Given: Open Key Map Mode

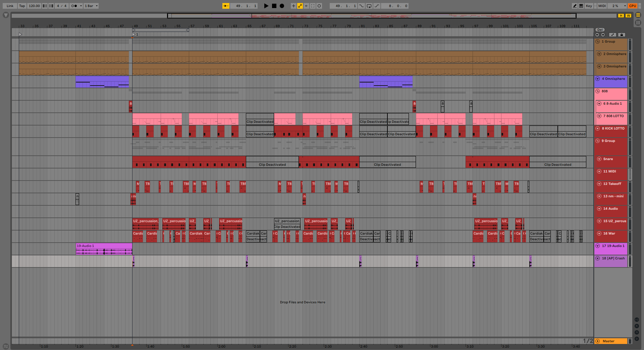Looking at the screenshot, I should click(589, 6).
